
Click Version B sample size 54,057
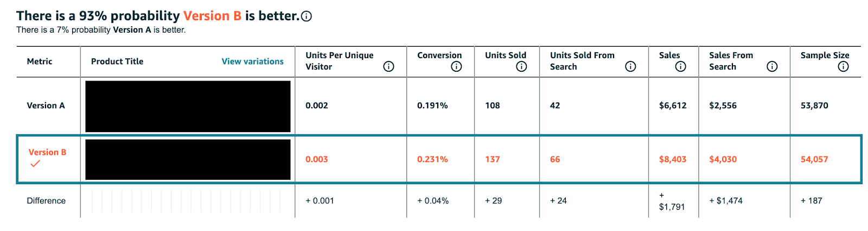click(814, 159)
